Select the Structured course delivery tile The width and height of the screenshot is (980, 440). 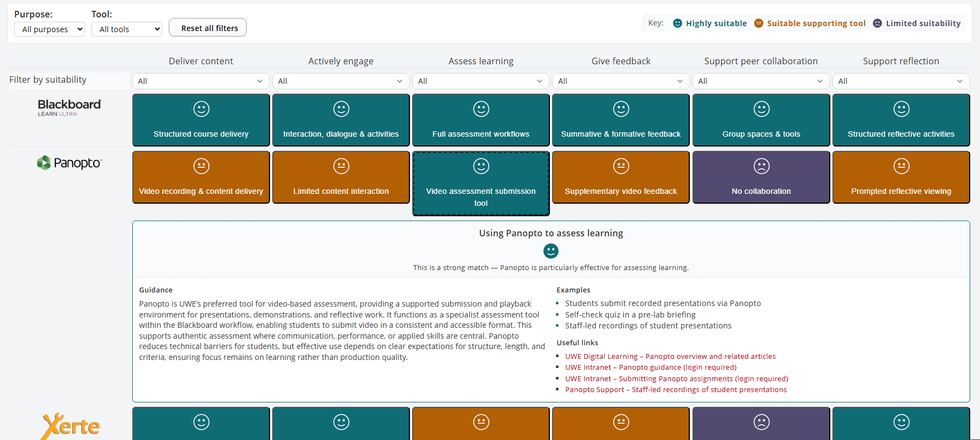[201, 120]
